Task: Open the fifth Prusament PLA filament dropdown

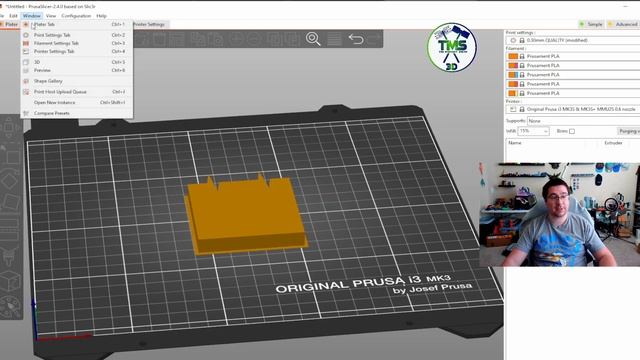Action: click(573, 93)
